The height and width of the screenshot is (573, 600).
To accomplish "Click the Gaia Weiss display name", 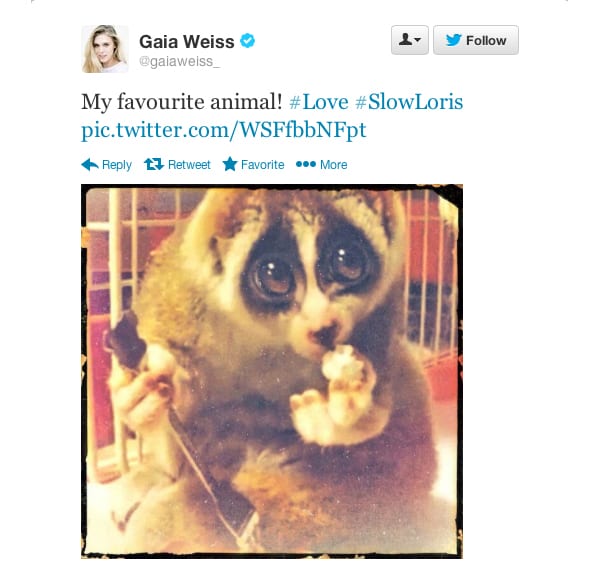I will click(x=187, y=41).
